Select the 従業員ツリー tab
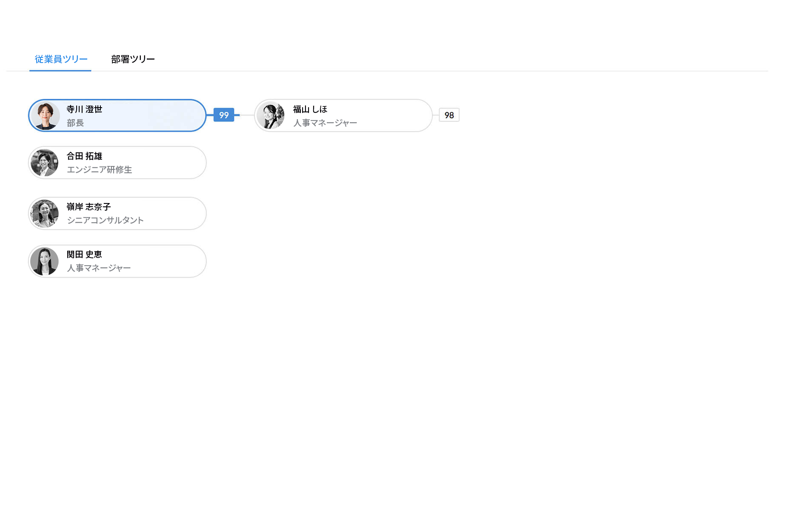800x532 pixels. tap(61, 59)
